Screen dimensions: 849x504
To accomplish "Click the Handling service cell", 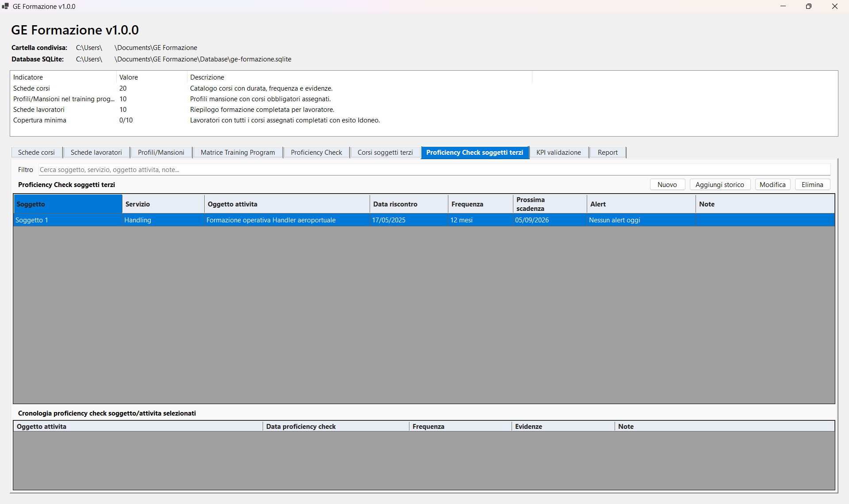I will point(163,220).
